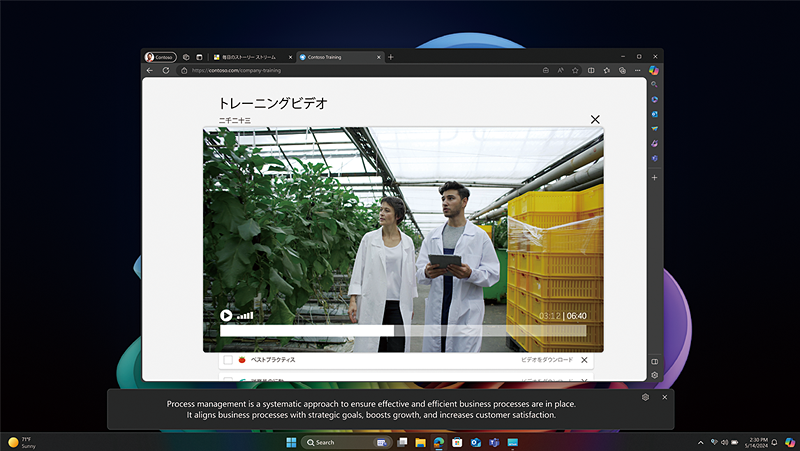Tick the ベストプラクティス checkbox

point(228,360)
